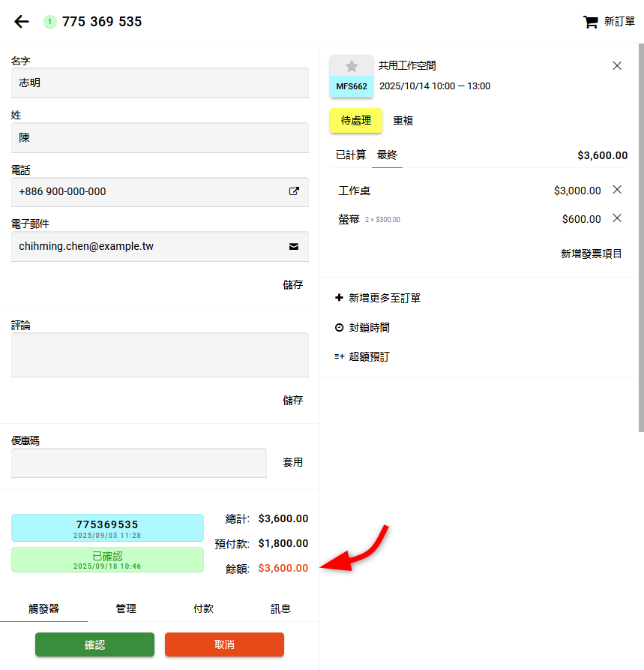Open the 管理 tab
Viewport: 644px width, 670px height.
pyautogui.click(x=126, y=608)
